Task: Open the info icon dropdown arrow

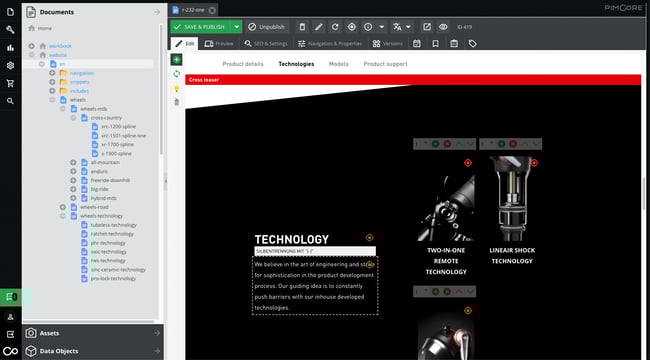Action: 382,27
